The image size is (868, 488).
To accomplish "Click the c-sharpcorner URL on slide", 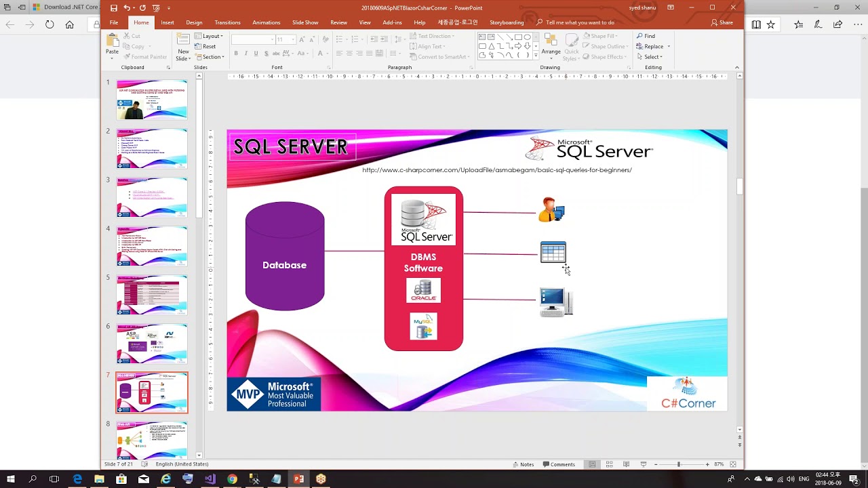I will click(497, 170).
